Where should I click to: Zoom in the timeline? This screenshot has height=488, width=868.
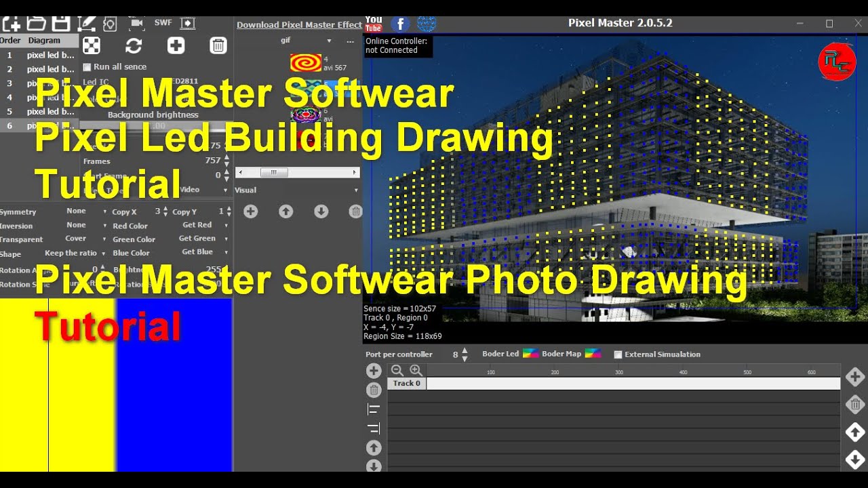tap(416, 370)
